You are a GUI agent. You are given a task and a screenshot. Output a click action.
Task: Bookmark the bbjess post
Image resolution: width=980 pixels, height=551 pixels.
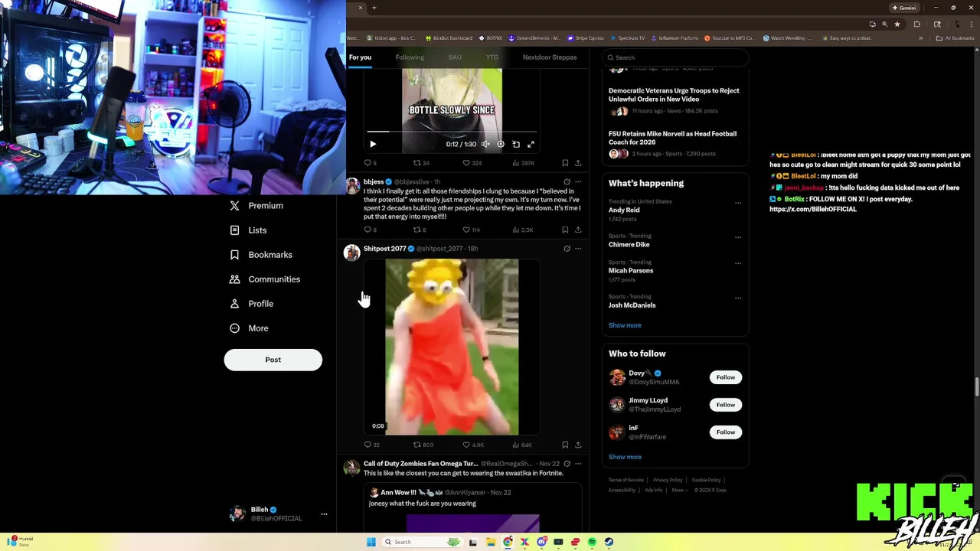click(x=565, y=230)
